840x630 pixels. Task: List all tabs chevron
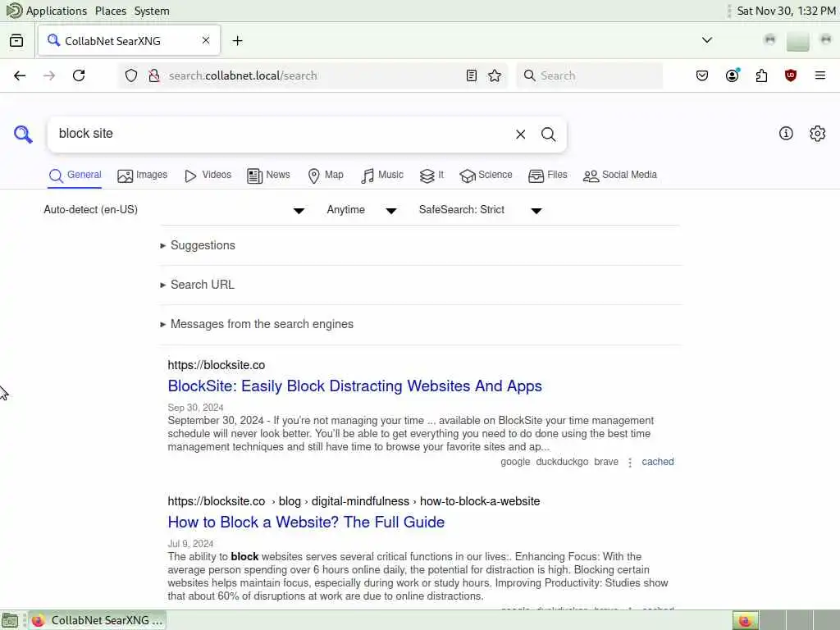[x=707, y=40]
